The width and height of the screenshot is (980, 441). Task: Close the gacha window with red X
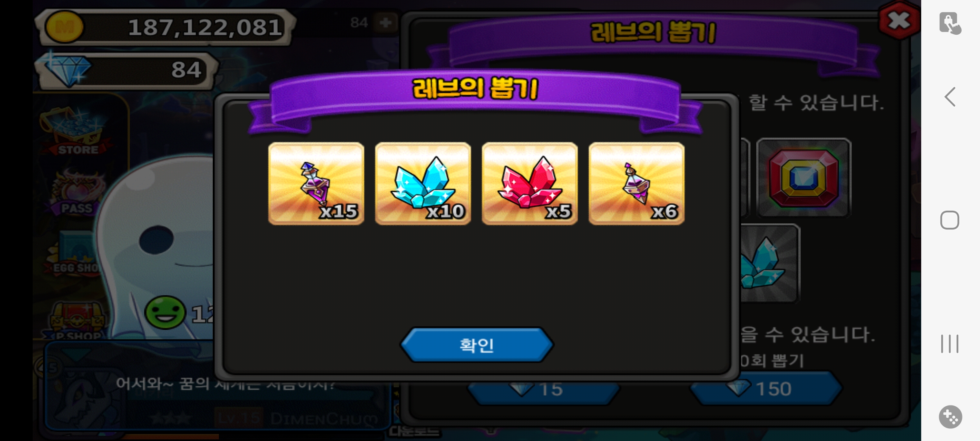(899, 20)
